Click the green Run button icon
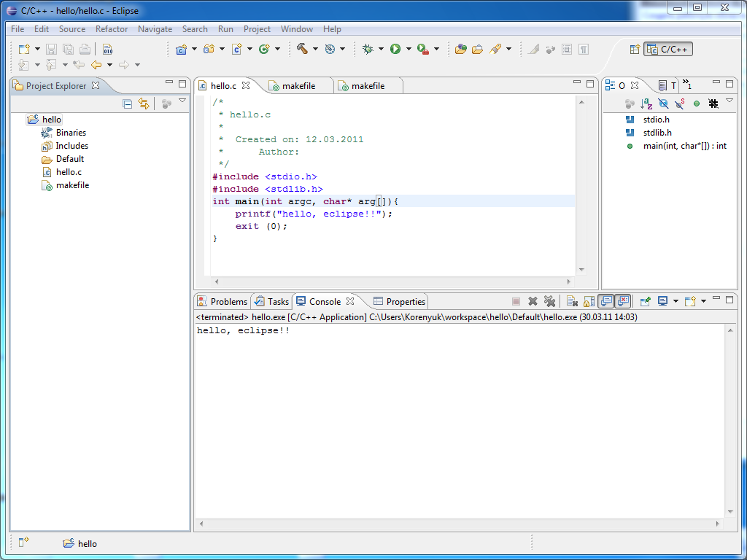This screenshot has height=560, width=747. [x=395, y=49]
